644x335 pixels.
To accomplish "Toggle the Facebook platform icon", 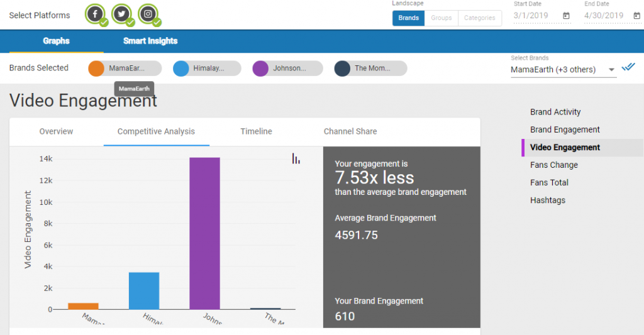I will [x=95, y=14].
